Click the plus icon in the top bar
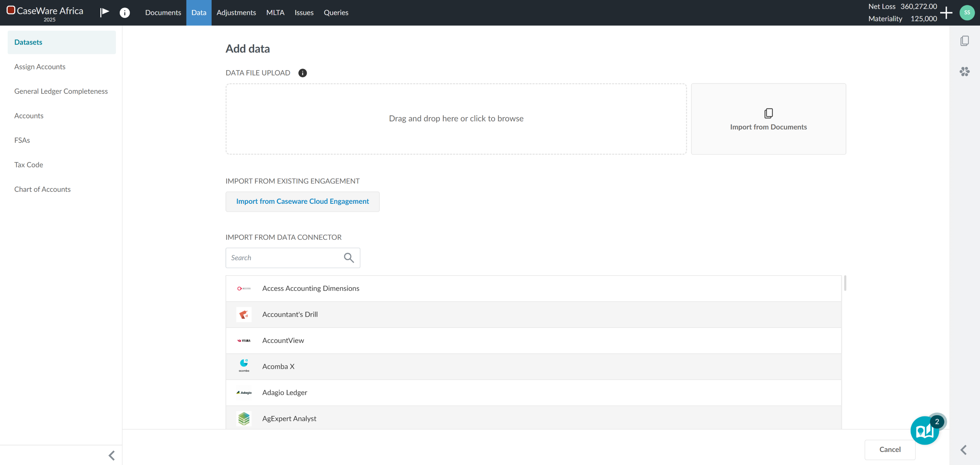 (x=946, y=13)
